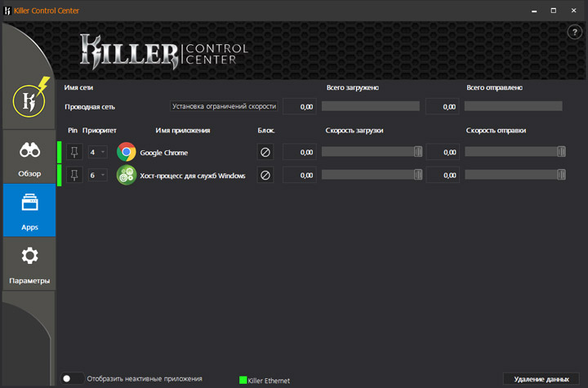588x388 pixels.
Task: Click the Всего отправлено label
Action: click(x=494, y=87)
